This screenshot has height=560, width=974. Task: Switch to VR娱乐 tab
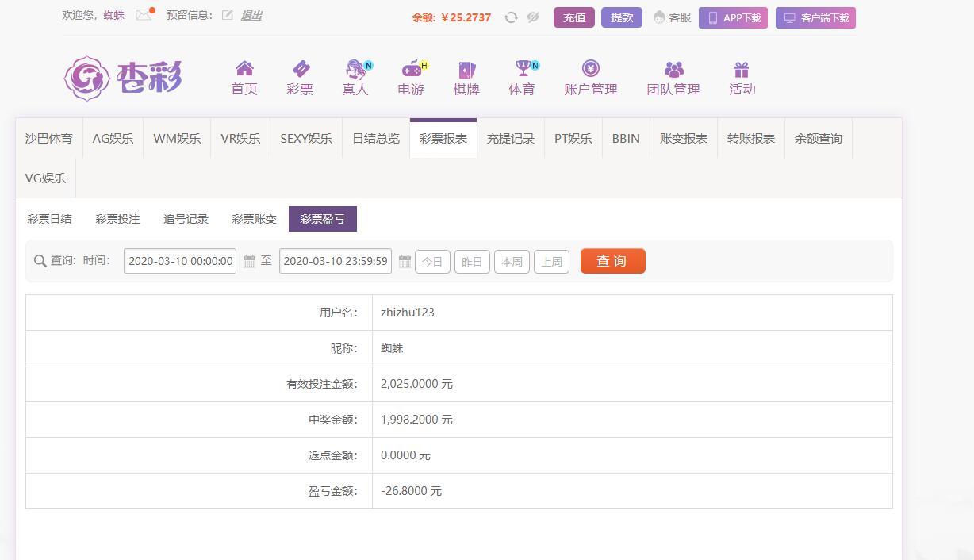[240, 138]
